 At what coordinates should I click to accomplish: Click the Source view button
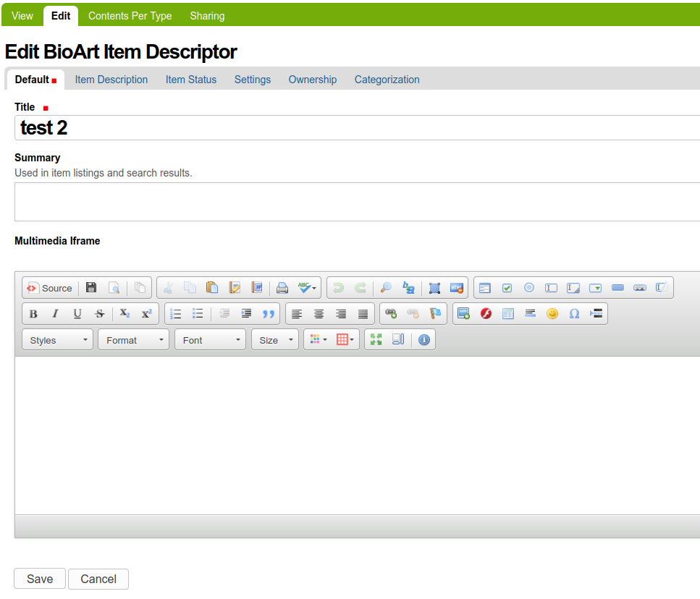coord(50,288)
